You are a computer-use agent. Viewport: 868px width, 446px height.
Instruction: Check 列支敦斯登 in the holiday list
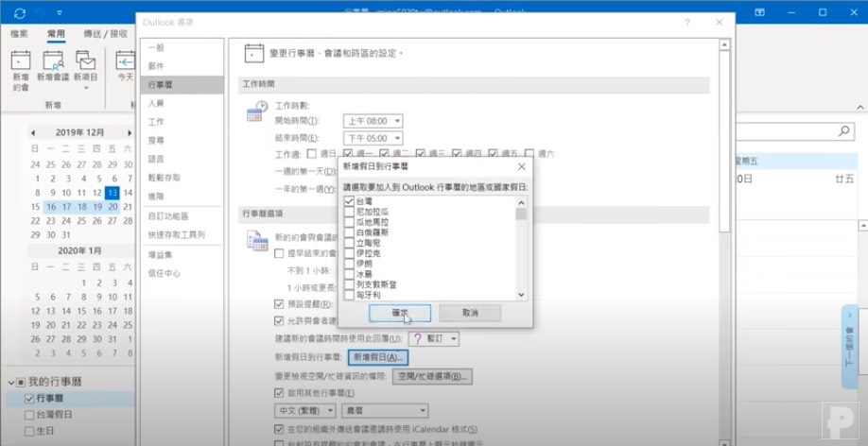coord(349,285)
